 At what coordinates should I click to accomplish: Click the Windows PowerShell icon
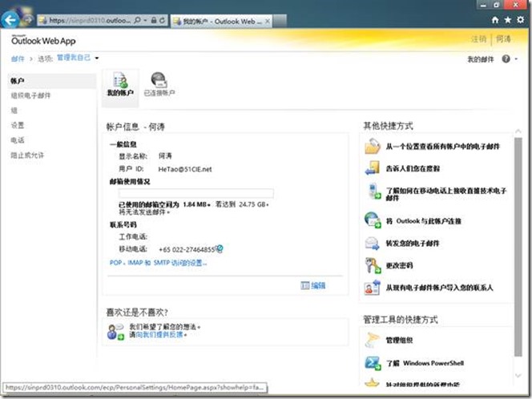point(373,363)
